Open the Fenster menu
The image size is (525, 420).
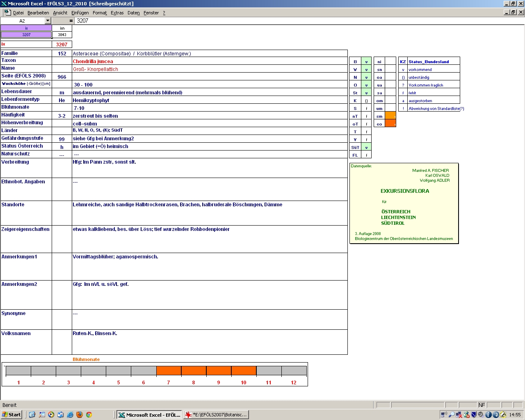pos(151,13)
